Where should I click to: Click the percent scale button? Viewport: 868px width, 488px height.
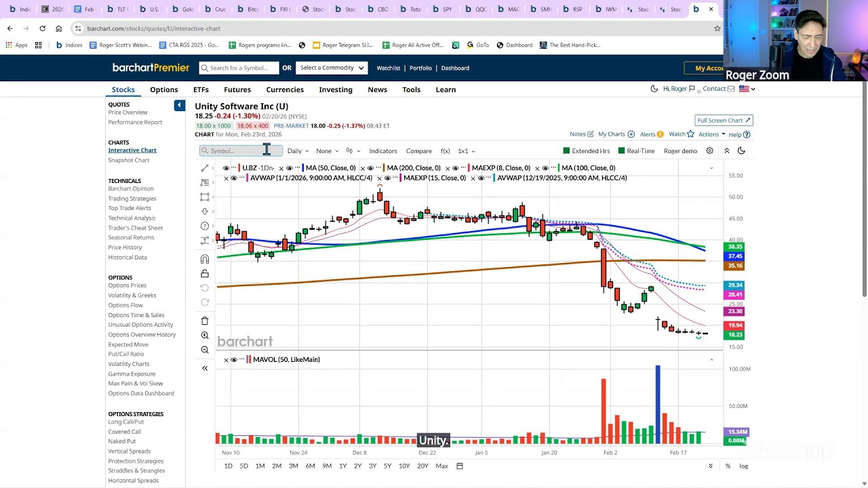click(x=728, y=466)
